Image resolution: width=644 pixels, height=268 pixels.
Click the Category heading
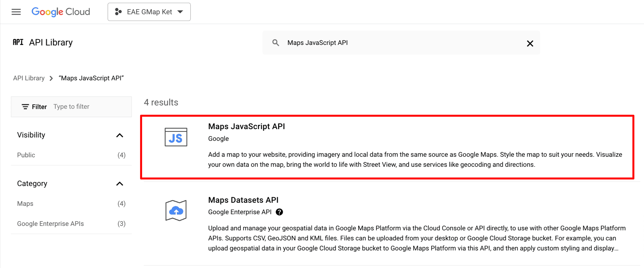[x=32, y=184]
